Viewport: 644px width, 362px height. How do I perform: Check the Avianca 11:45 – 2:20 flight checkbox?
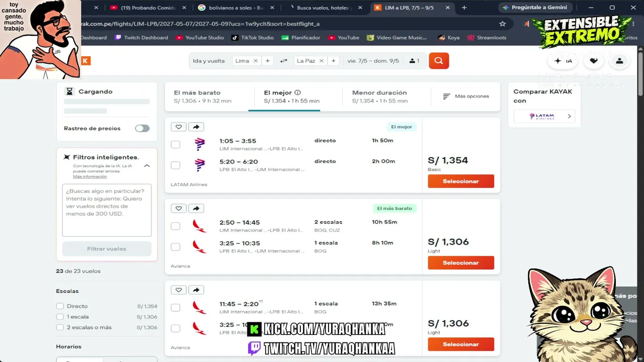point(176,307)
